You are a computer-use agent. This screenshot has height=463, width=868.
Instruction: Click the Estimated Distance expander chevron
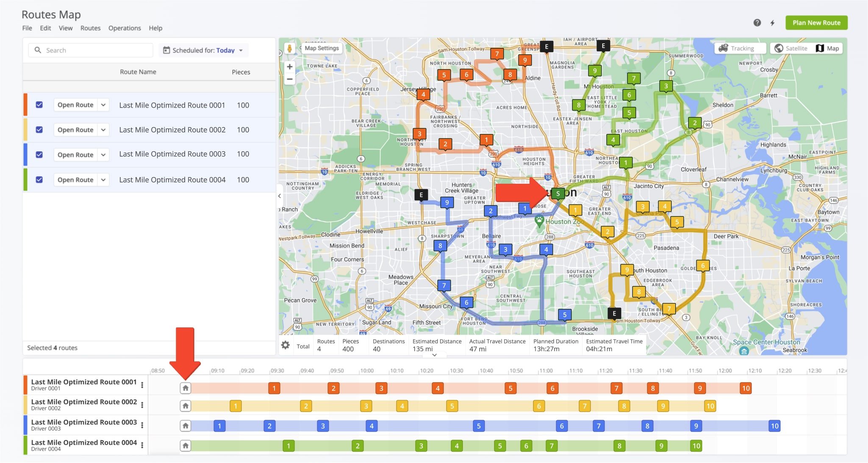[434, 356]
